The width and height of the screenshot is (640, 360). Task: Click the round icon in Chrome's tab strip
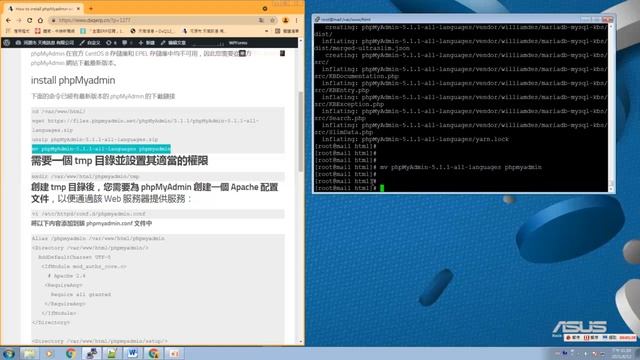(x=265, y=8)
